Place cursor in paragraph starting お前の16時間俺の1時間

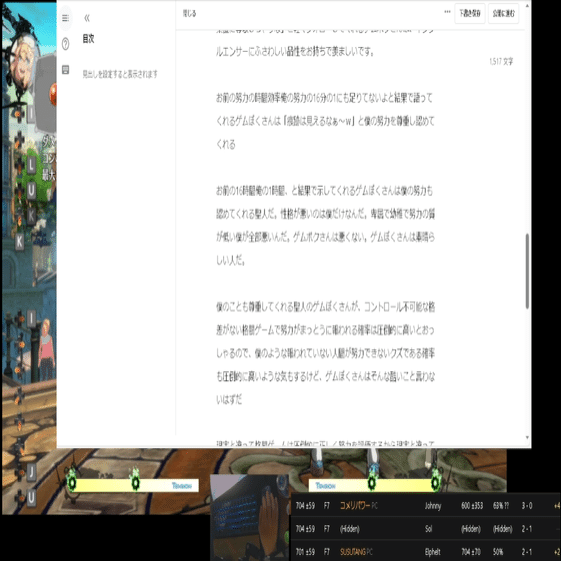(325, 225)
